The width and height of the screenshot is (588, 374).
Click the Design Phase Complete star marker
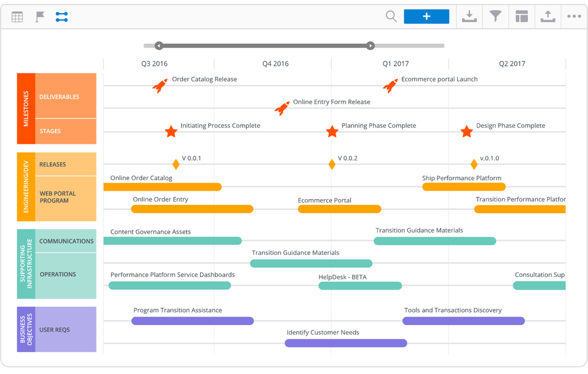tap(467, 131)
